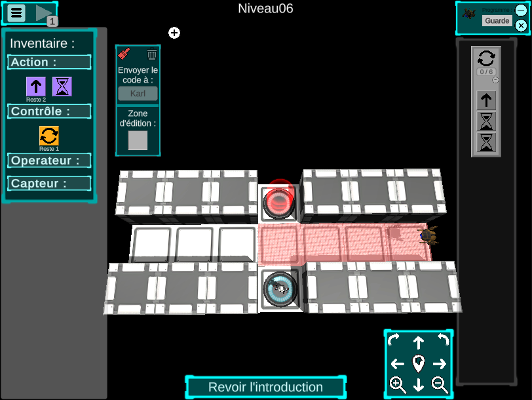This screenshot has width=532, height=400.
Task: Close the Guarde program panel
Action: click(x=521, y=26)
